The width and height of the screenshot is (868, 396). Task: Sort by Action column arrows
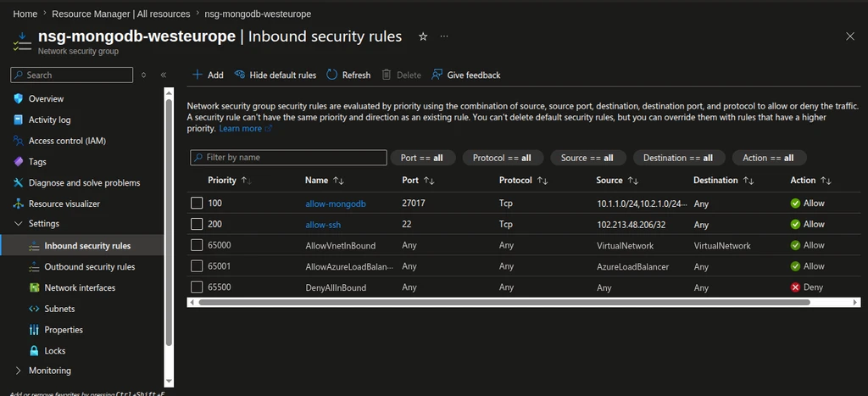pyautogui.click(x=826, y=181)
